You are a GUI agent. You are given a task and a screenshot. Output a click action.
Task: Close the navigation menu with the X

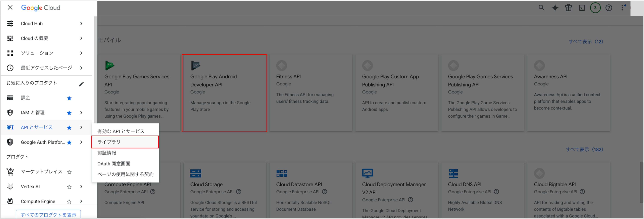10,7
